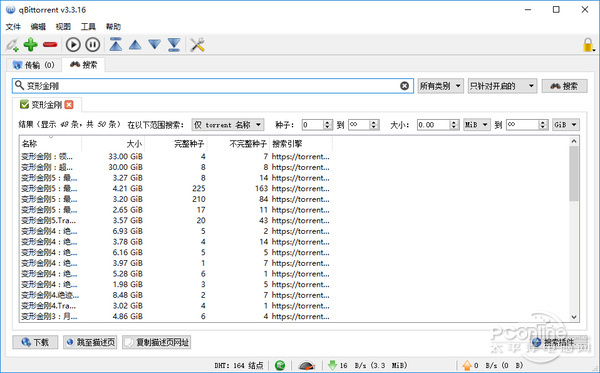Click the red minus delete torrent icon
600x373 pixels.
tap(50, 45)
